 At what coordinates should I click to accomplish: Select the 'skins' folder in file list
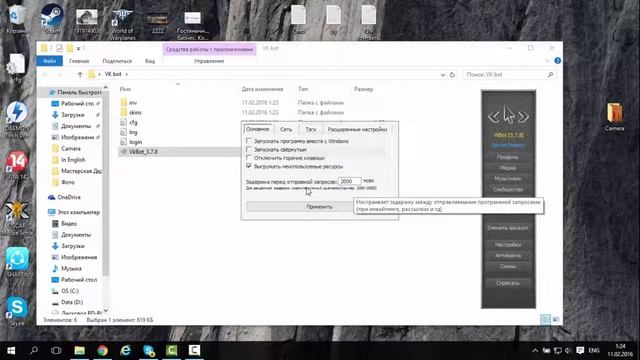(135, 112)
